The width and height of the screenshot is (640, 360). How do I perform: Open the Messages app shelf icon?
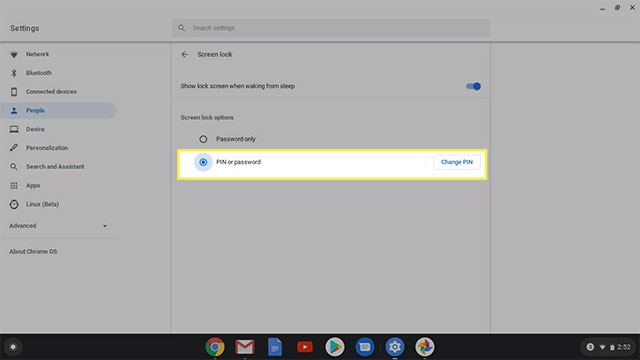pyautogui.click(x=364, y=347)
